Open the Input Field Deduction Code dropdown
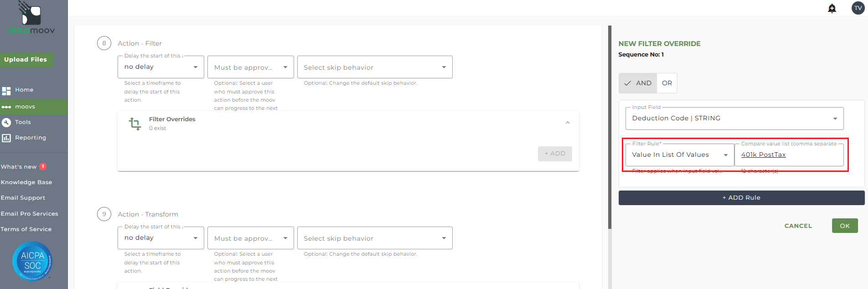Image resolution: width=868 pixels, height=289 pixels. [x=734, y=119]
